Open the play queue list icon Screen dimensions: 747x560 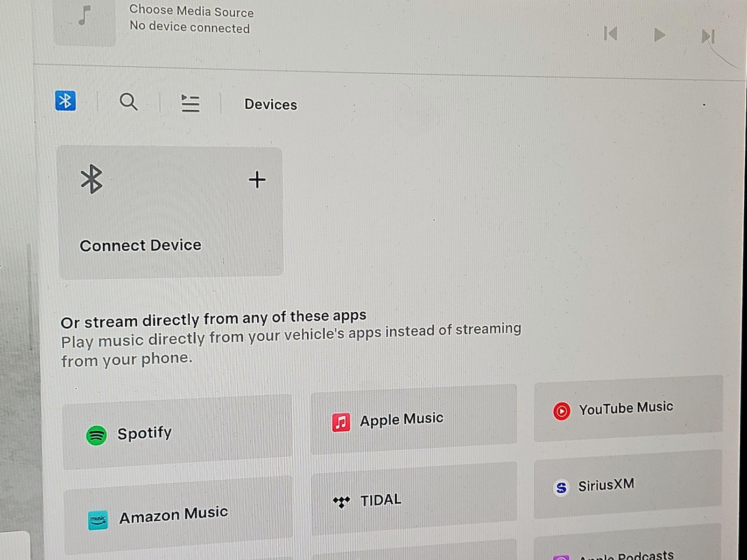(190, 103)
